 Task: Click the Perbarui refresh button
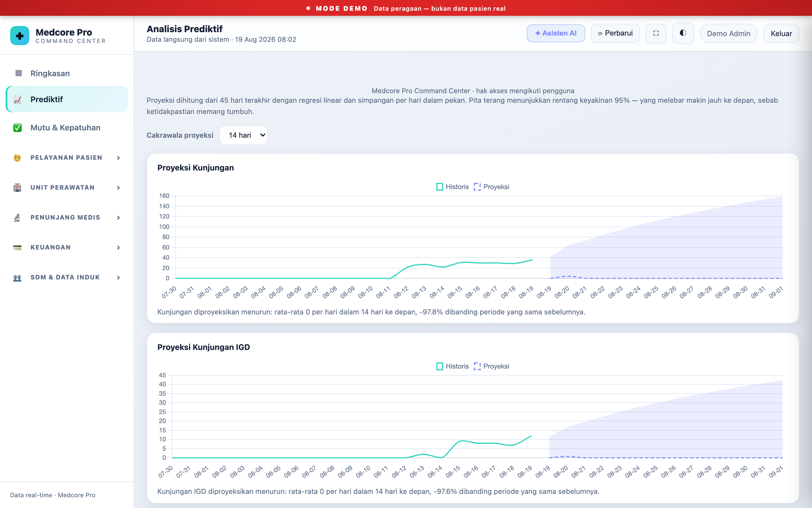pyautogui.click(x=615, y=33)
